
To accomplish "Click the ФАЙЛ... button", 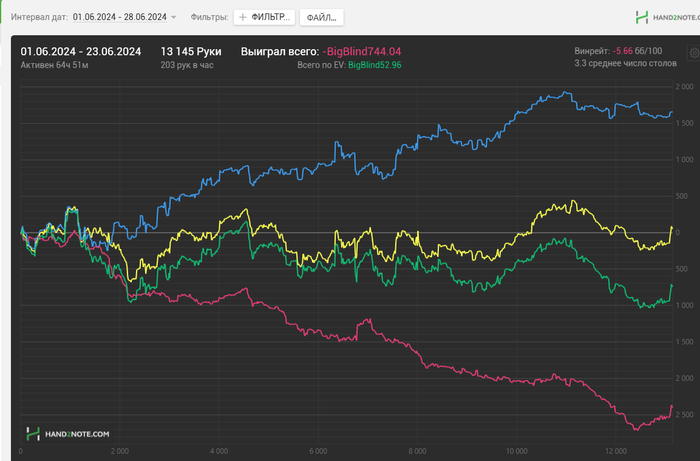I will click(x=321, y=17).
